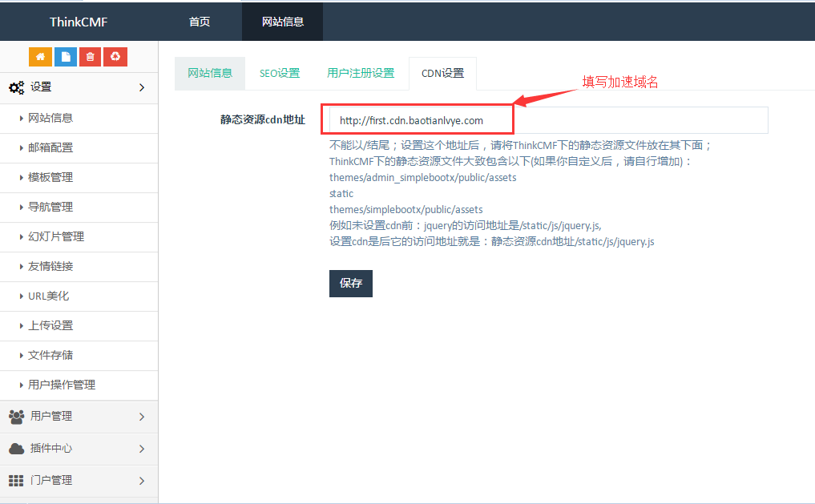The width and height of the screenshot is (815, 504).
Task: Switch to the SEO设置 tab
Action: coord(280,73)
